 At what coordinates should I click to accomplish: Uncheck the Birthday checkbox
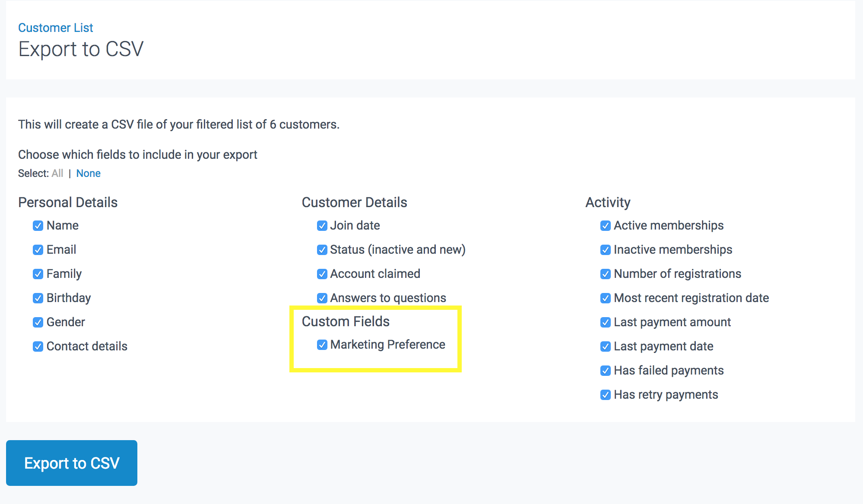38,298
